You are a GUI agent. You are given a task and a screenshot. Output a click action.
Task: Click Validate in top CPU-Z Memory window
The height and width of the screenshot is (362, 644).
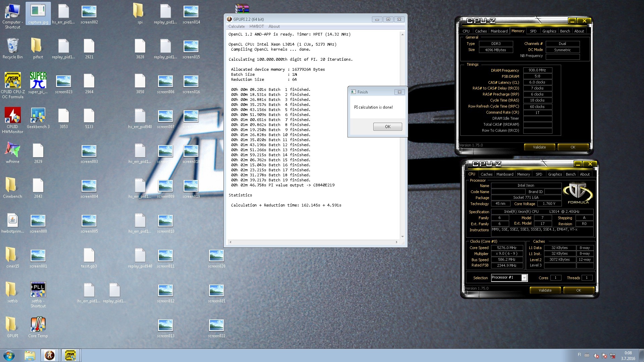pos(539,147)
